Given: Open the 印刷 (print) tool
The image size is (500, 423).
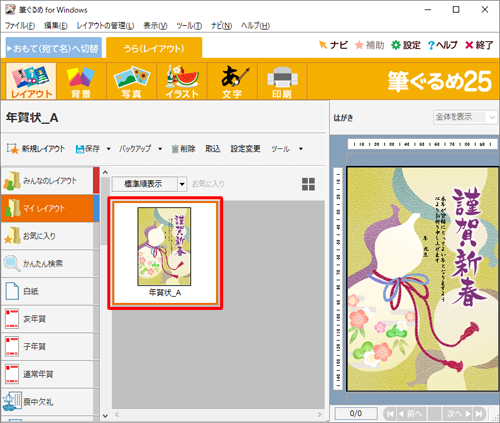Looking at the screenshot, I should [x=282, y=81].
